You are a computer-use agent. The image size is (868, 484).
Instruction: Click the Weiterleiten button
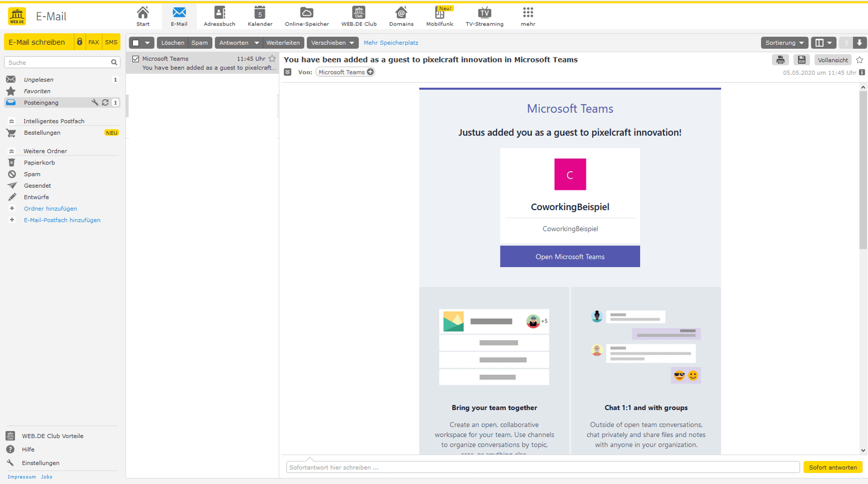(x=283, y=43)
